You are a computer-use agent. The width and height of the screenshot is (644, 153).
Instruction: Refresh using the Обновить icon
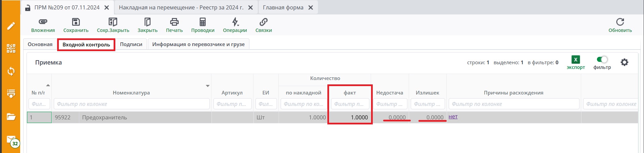(620, 22)
